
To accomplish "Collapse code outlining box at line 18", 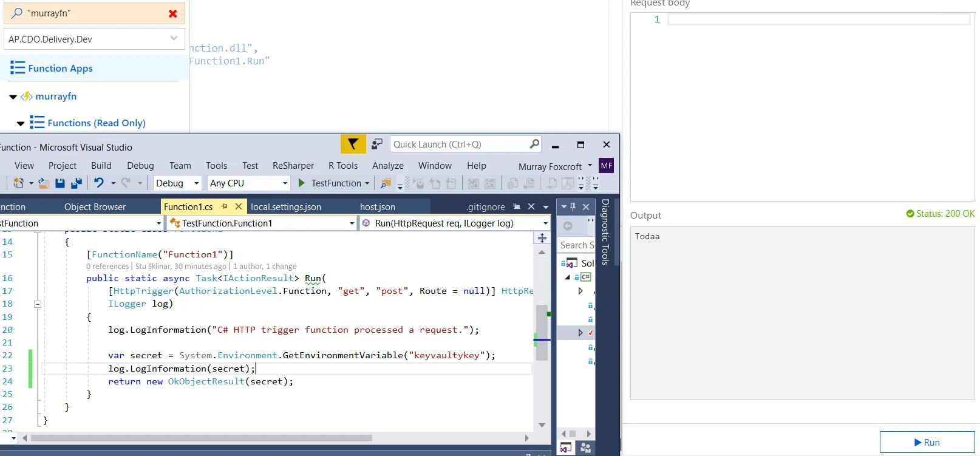I will pyautogui.click(x=37, y=304).
